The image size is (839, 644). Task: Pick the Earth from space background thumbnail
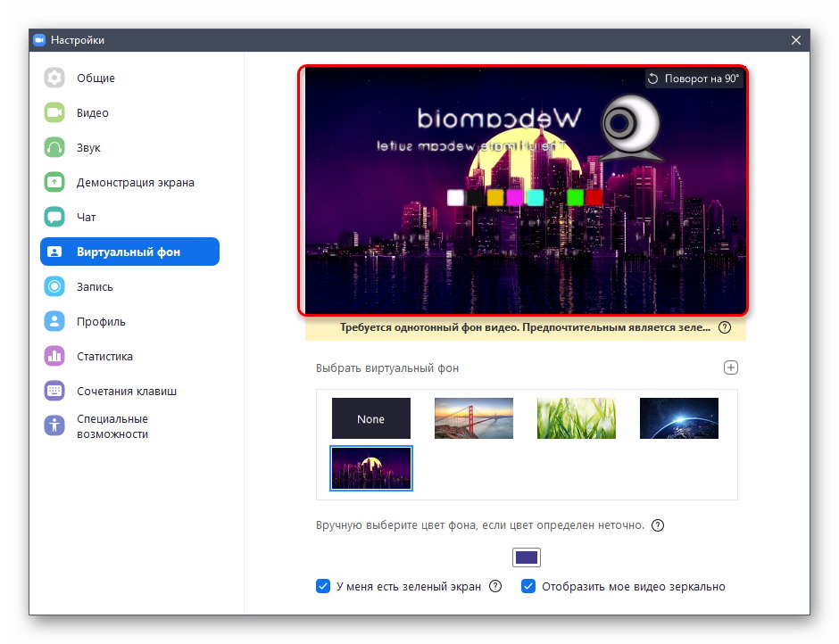(x=678, y=418)
